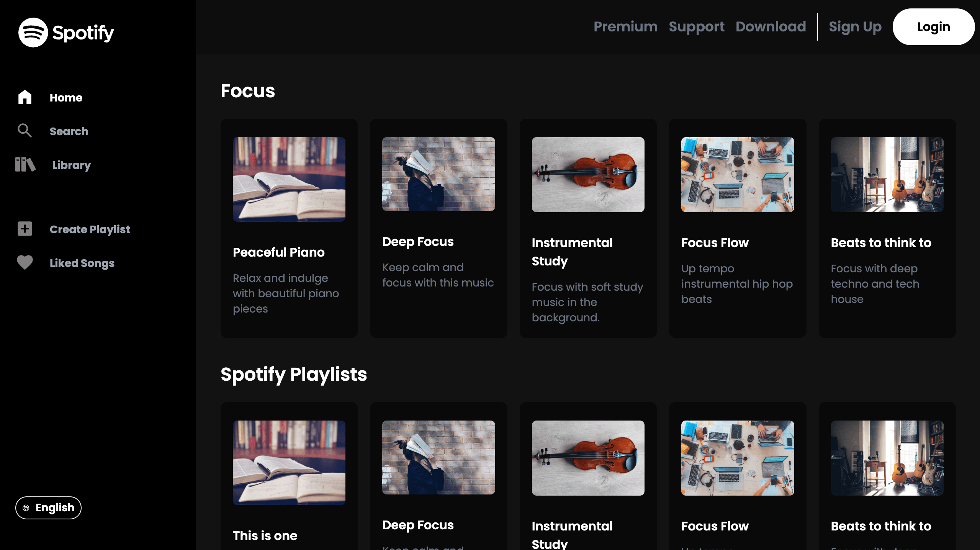This screenshot has width=980, height=550.
Task: Open Instrumental Study violin cover in Focus
Action: point(588,174)
